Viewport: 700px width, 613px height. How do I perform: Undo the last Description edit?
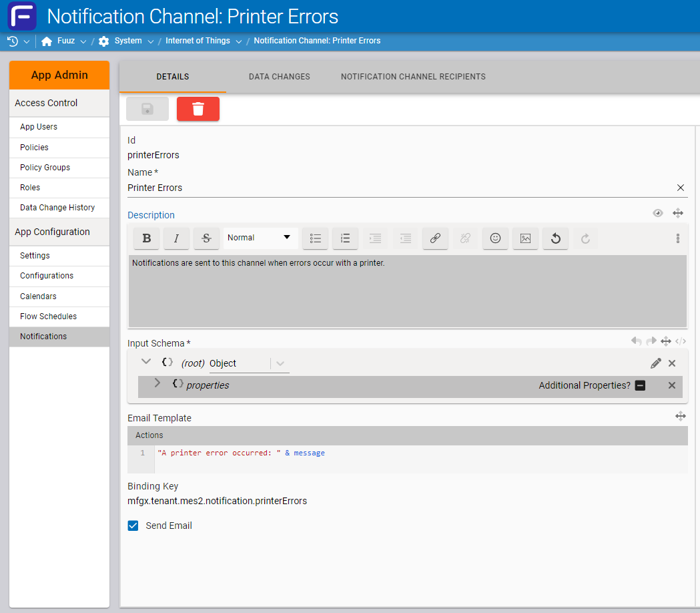[555, 238]
